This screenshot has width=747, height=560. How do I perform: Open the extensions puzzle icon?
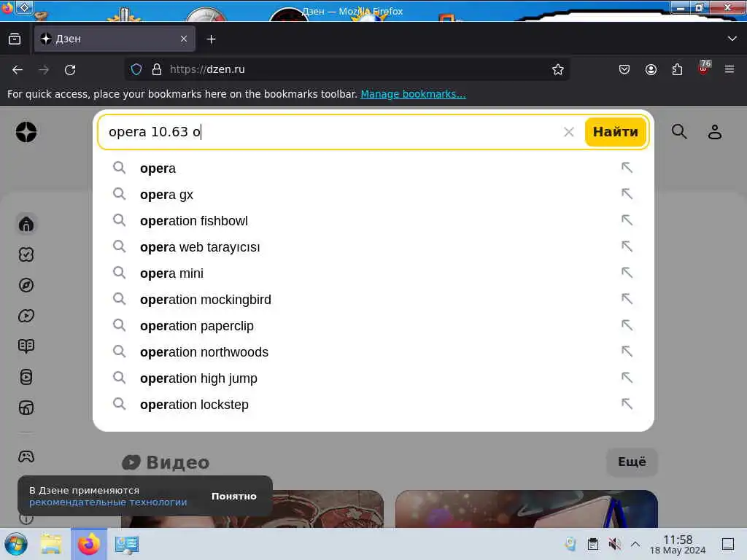(677, 70)
